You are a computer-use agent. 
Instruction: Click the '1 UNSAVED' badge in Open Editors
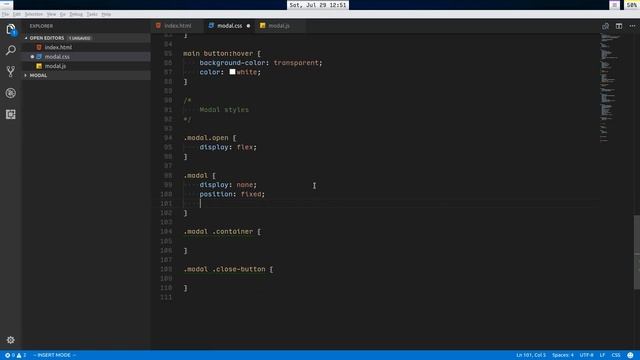coord(80,38)
